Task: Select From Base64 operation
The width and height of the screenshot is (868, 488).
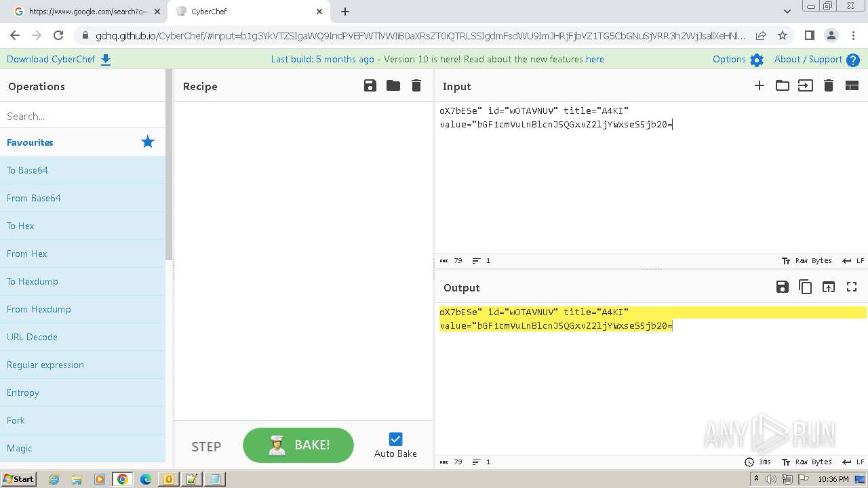Action: [83, 198]
